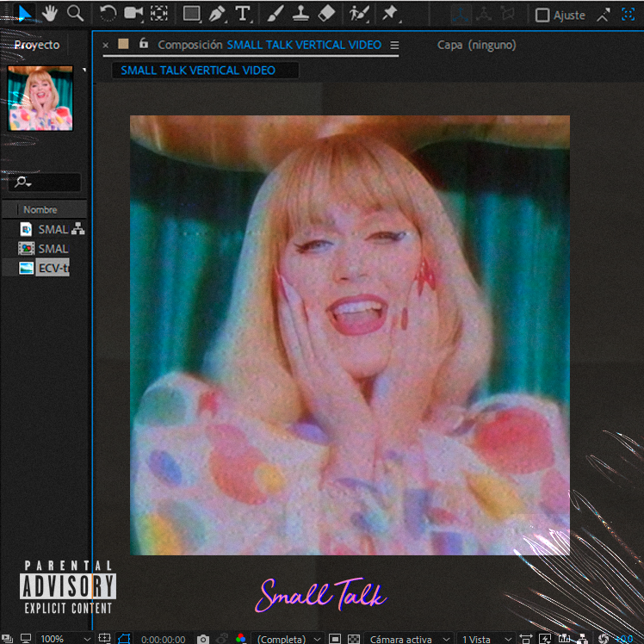Choose the Rectangle shape tool
The width and height of the screenshot is (644, 644).
coord(191,14)
